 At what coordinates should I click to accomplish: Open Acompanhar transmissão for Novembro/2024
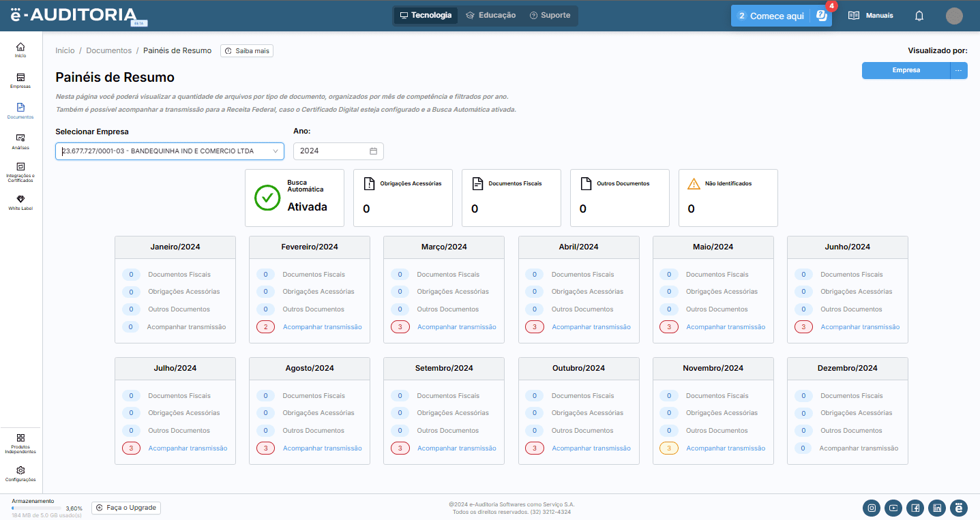pyautogui.click(x=726, y=448)
